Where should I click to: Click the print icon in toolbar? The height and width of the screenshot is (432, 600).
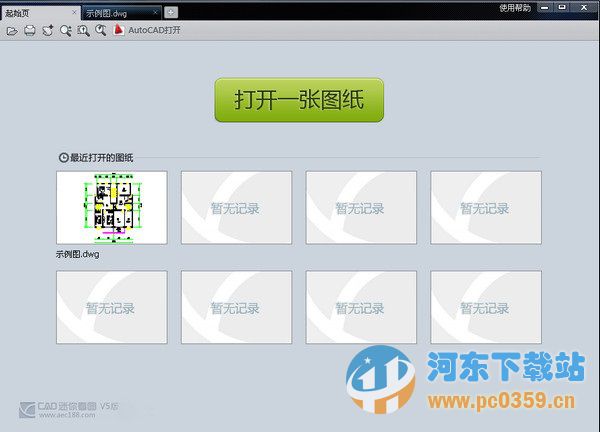pyautogui.click(x=30, y=31)
